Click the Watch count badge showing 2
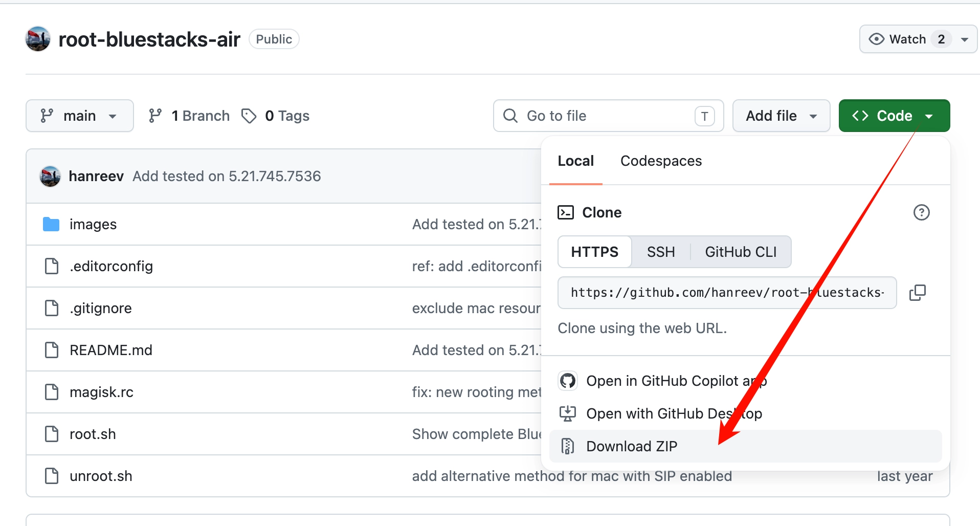The width and height of the screenshot is (980, 526). pos(941,39)
